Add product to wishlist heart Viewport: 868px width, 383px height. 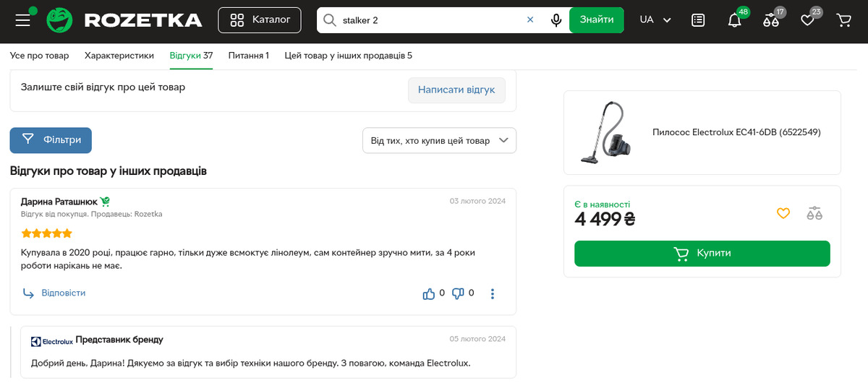[783, 213]
